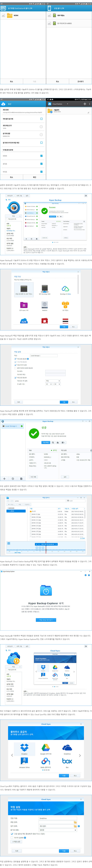Check the WORK folder checkbox
Screen dimensions: 92x868
3,15
